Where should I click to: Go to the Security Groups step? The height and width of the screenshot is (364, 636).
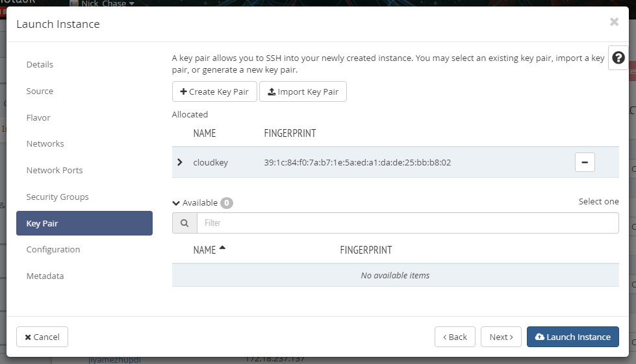pos(57,197)
